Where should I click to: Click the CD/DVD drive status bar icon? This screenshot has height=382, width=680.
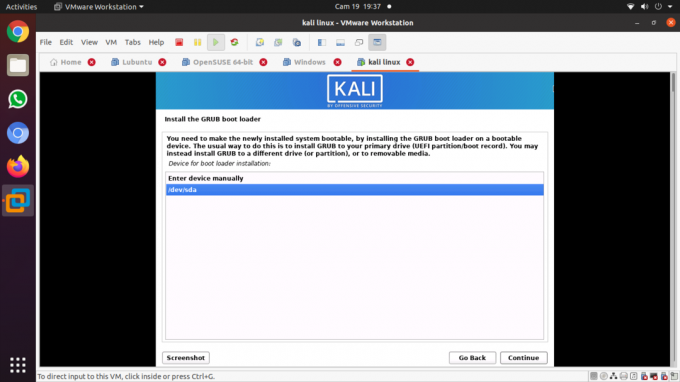[x=604, y=376]
